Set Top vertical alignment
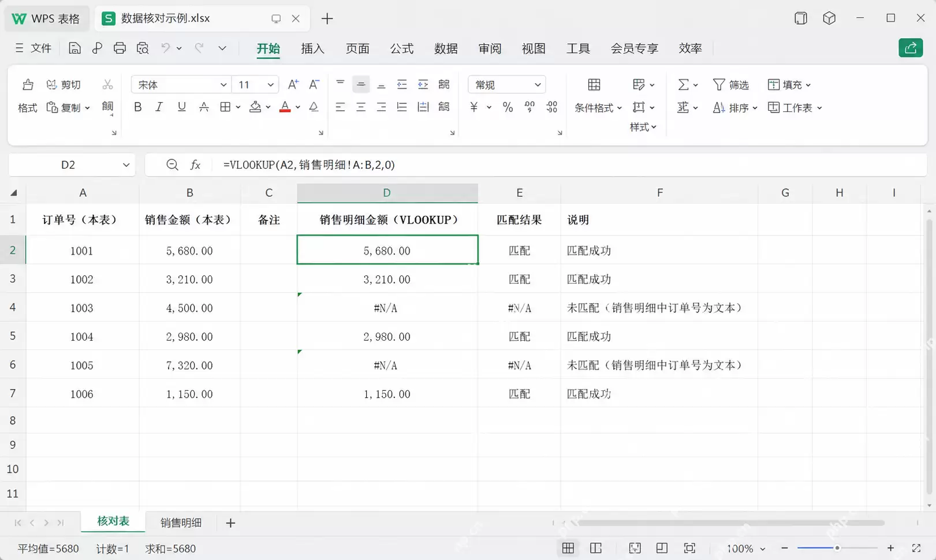 coord(340,84)
